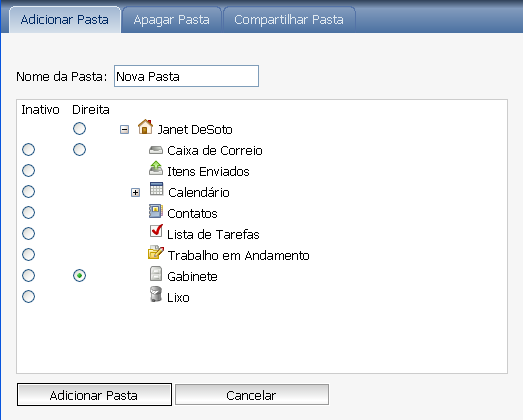Click the Calendário calendar icon
Image resolution: width=523 pixels, height=420 pixels.
(156, 189)
